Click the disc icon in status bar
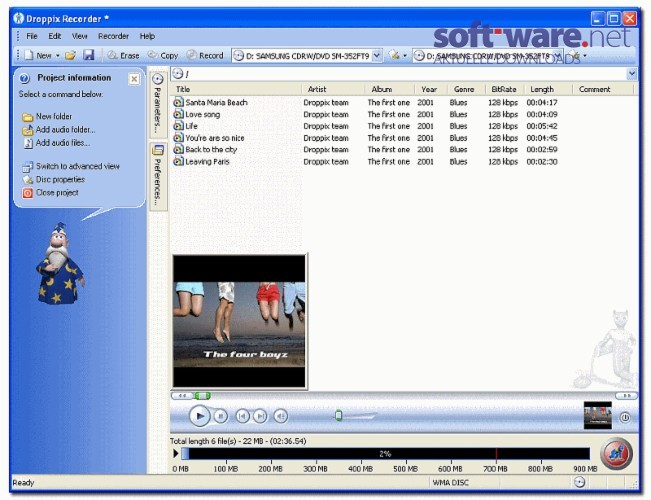This screenshot has height=500, width=651. coord(580,482)
